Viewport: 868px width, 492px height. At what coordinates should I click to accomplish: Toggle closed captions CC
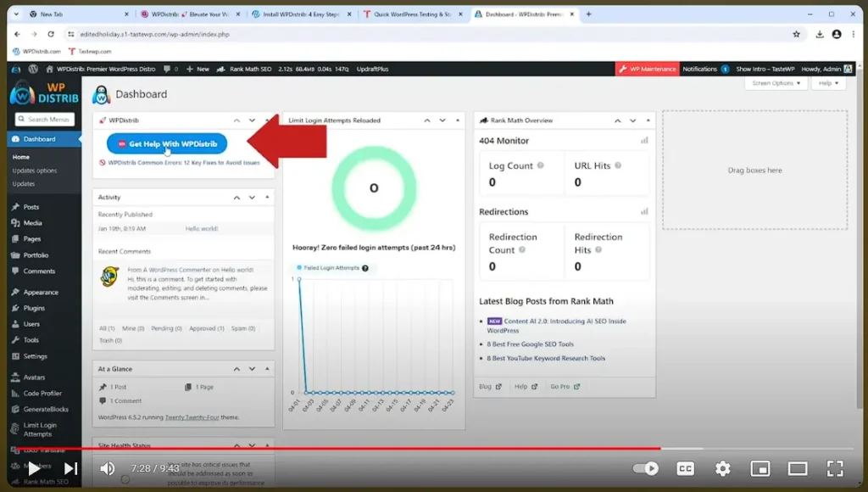[685, 469]
